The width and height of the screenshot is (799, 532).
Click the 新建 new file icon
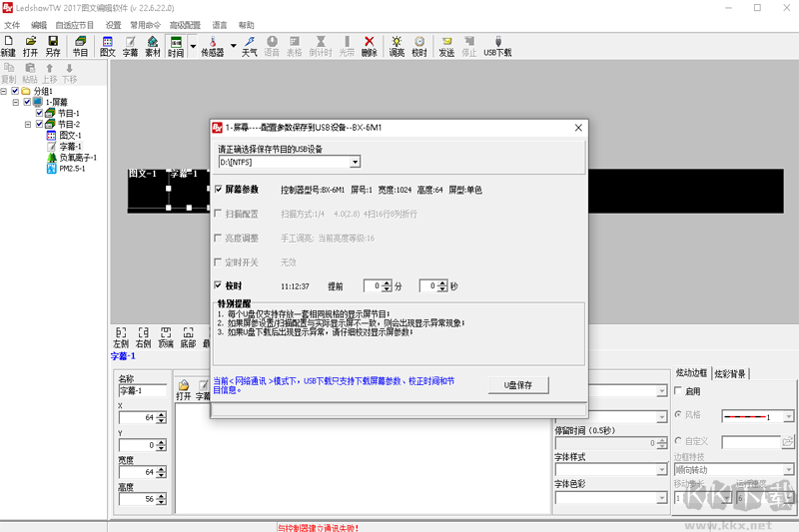8,46
